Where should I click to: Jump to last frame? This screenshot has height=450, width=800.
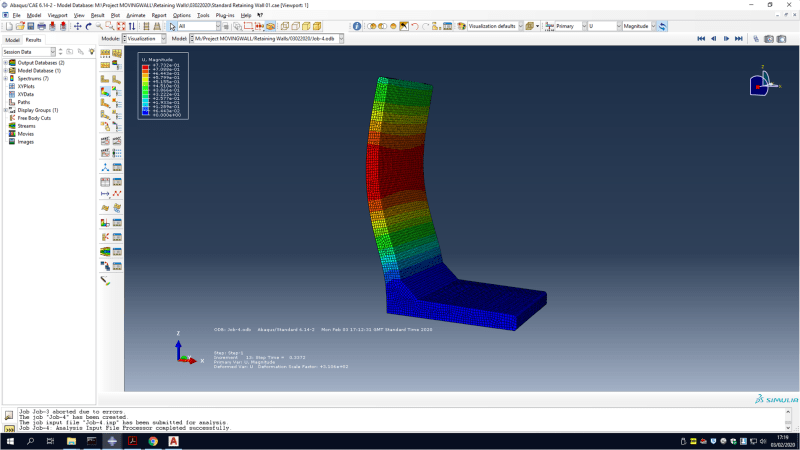point(738,39)
